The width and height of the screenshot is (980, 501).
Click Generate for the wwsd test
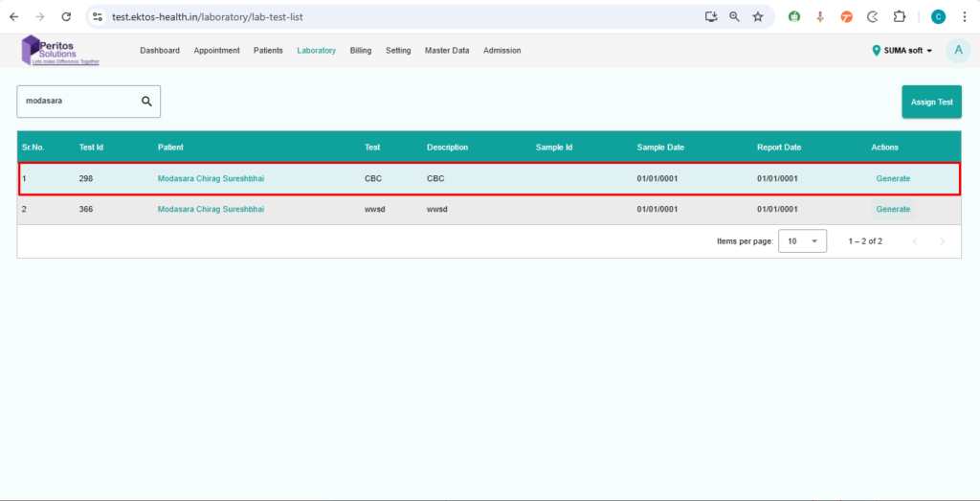click(x=893, y=209)
